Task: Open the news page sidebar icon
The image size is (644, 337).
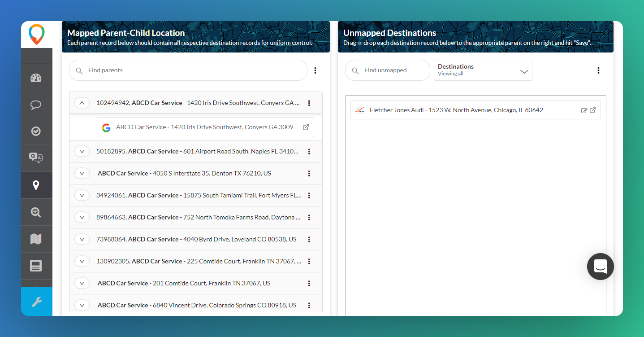Action: pyautogui.click(x=36, y=266)
